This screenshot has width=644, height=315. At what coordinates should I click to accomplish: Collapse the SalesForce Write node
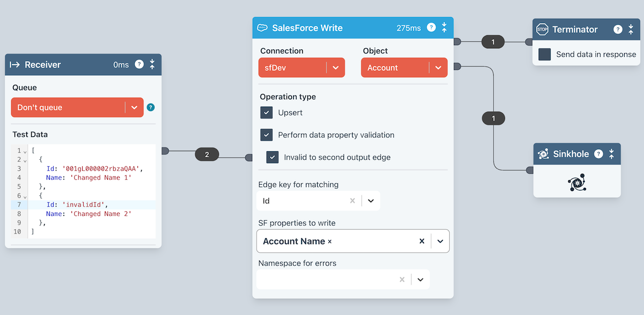(444, 28)
